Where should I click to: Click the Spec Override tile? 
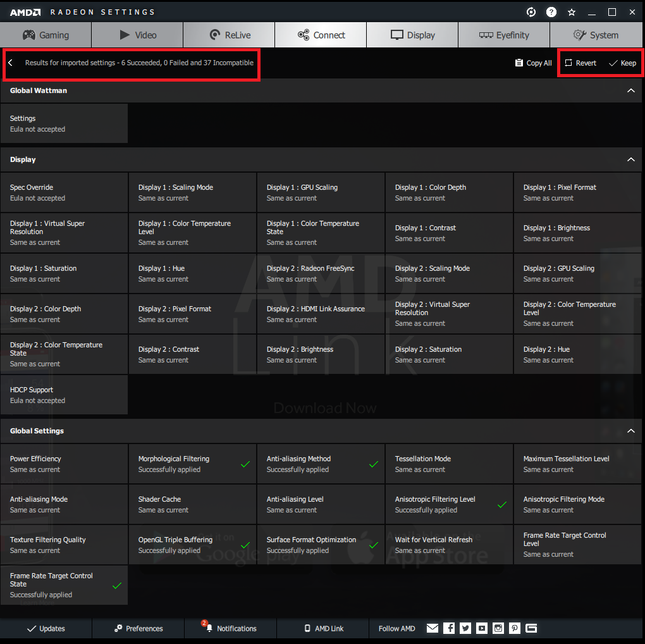coord(64,192)
